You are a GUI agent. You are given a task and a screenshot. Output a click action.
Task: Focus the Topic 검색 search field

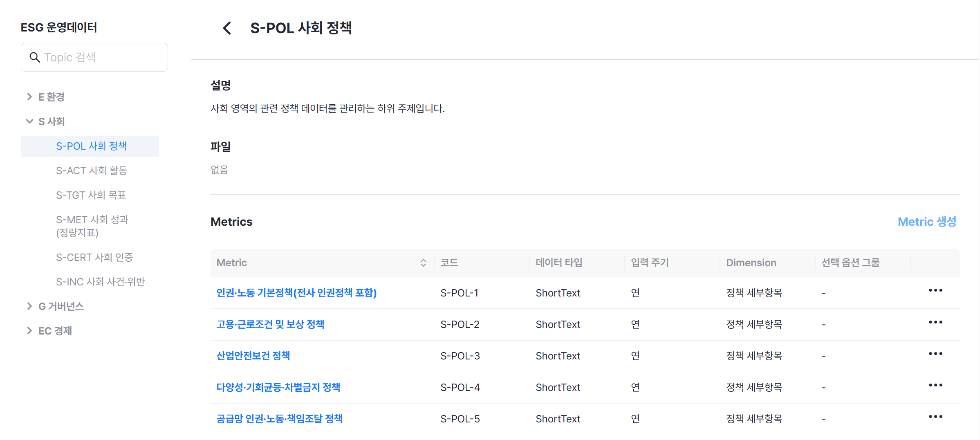[102, 57]
